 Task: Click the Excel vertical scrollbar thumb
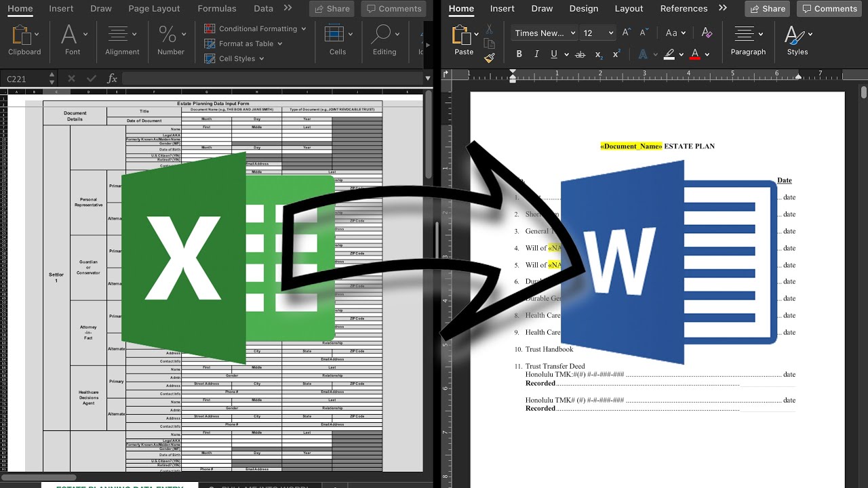[429, 134]
